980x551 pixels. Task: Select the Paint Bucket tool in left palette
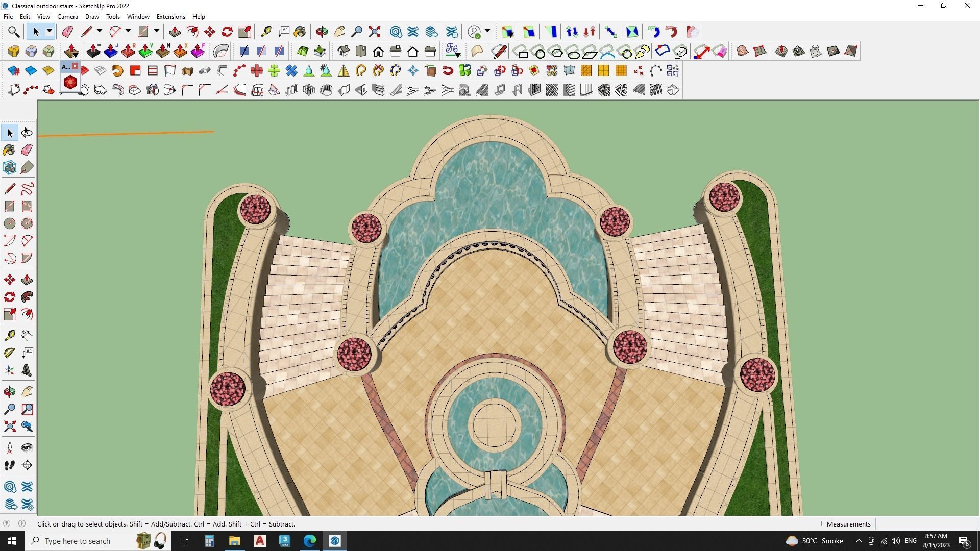coord(10,150)
